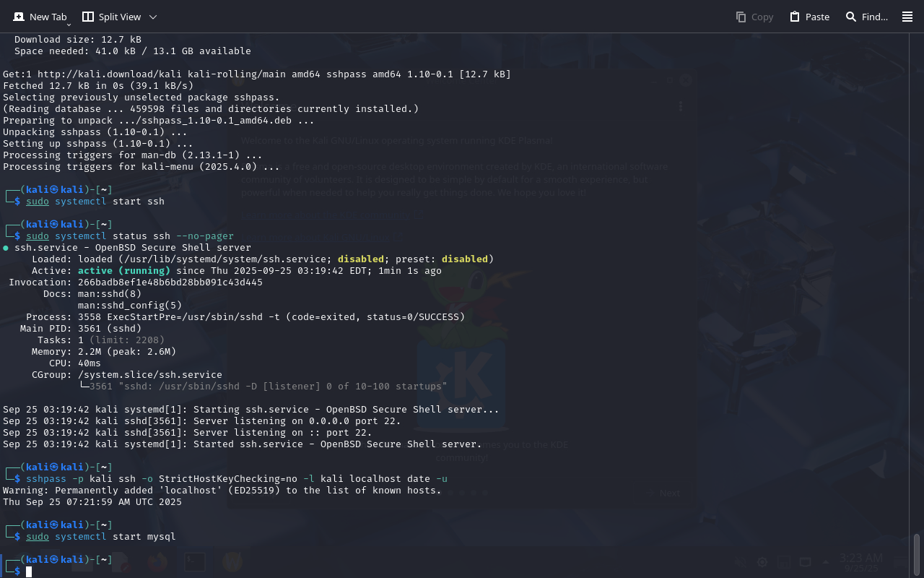Click the green ssh.service status dot

click(x=6, y=248)
